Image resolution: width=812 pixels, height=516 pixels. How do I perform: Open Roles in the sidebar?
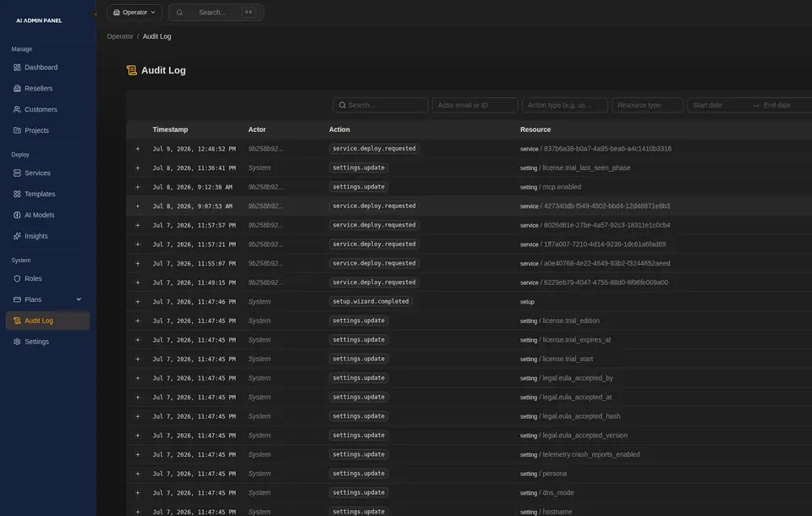[x=47, y=278]
